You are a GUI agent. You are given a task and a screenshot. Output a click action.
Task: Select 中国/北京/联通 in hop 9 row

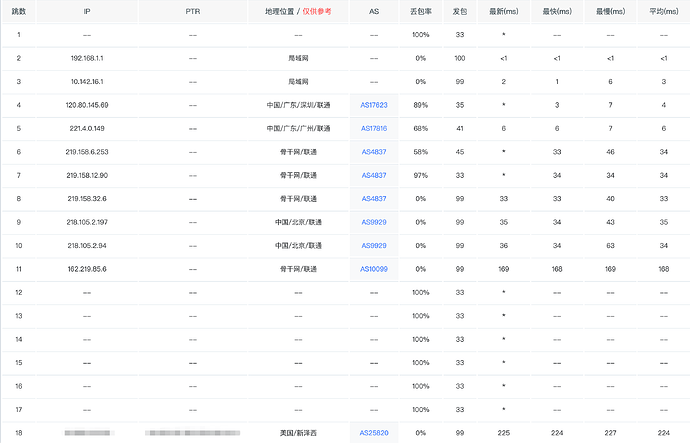(298, 222)
